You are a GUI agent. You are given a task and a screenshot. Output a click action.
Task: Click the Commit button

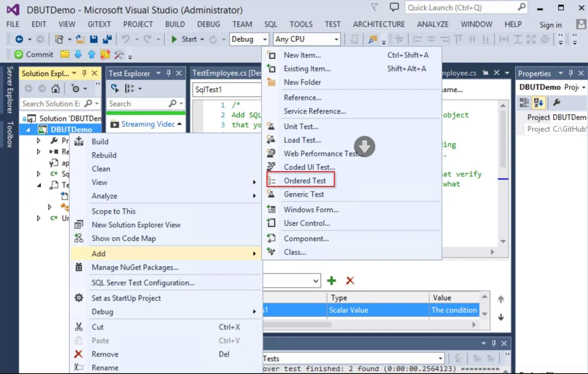point(34,55)
